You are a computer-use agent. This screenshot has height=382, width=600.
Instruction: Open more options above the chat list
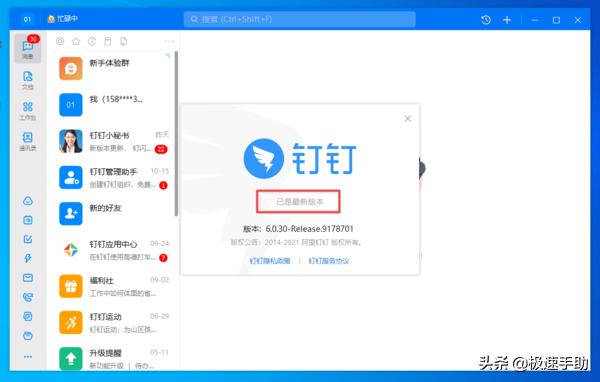pyautogui.click(x=169, y=41)
